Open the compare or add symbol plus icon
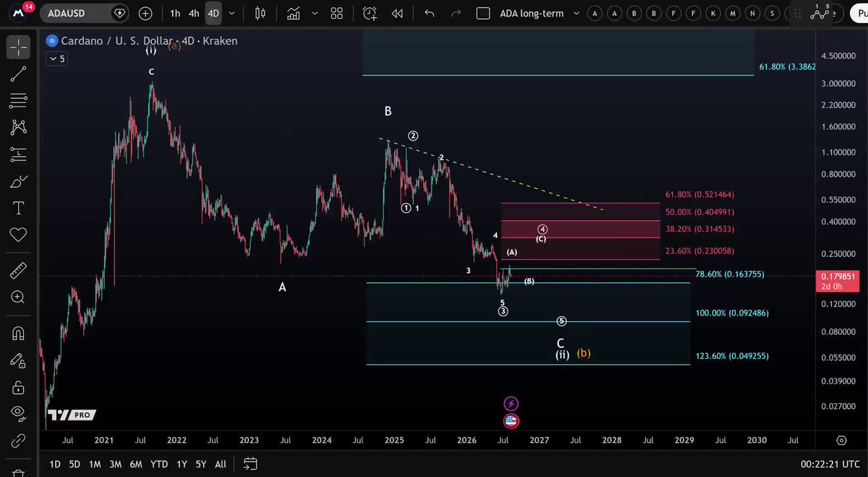Screen dimensions: 868x477 coord(145,13)
